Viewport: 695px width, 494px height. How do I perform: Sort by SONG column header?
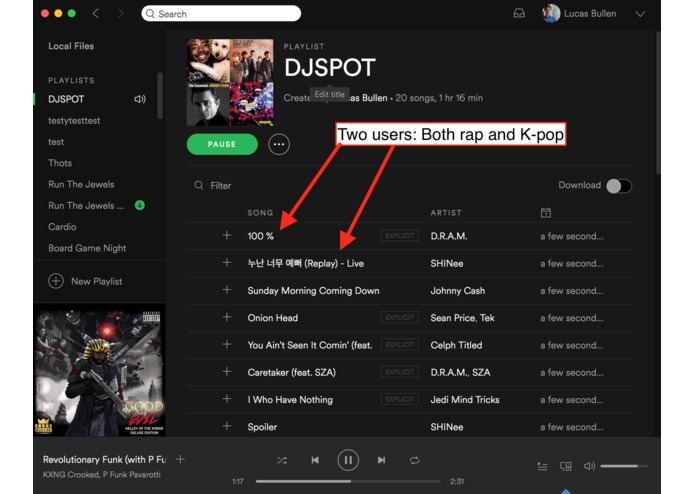260,213
